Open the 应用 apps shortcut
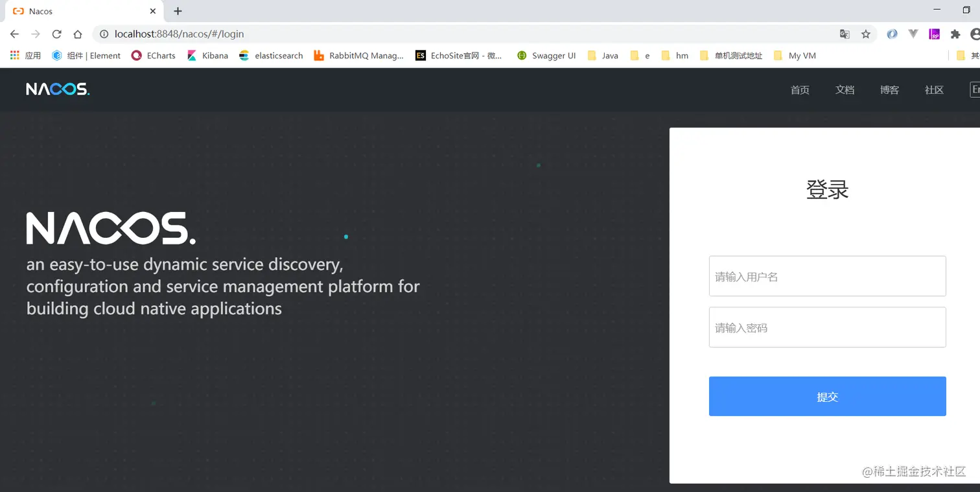Viewport: 980px width, 492px height. [x=26, y=56]
